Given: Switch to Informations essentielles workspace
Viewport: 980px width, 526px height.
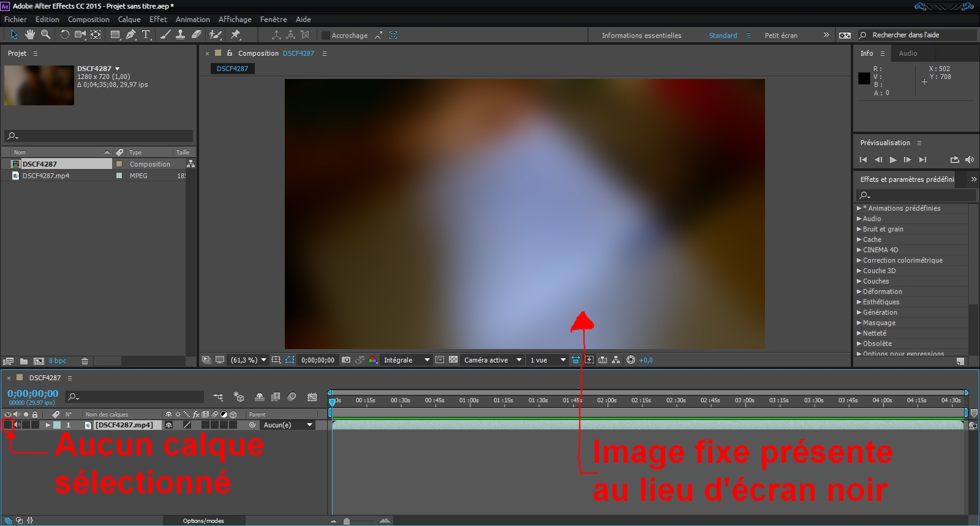Looking at the screenshot, I should click(641, 36).
